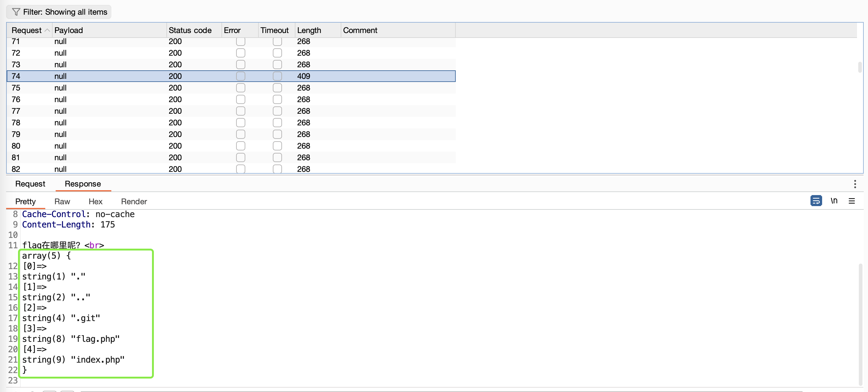This screenshot has height=392, width=868.
Task: Select the Pretty view tab
Action: 25,202
